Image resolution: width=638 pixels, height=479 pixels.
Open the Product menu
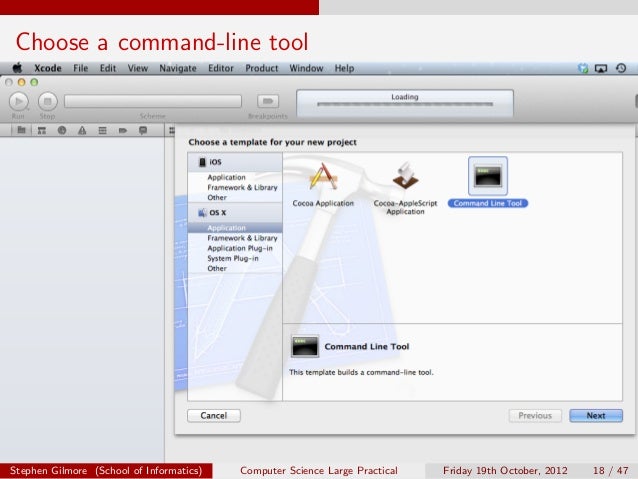[262, 68]
